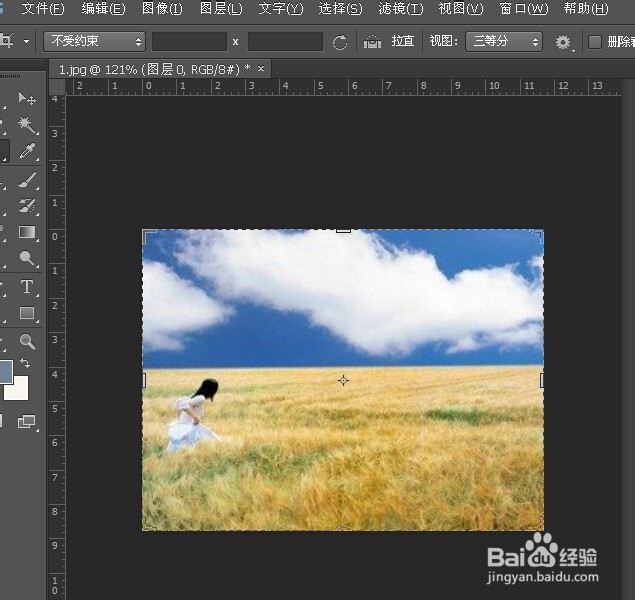Select the Move tool

coord(27,98)
